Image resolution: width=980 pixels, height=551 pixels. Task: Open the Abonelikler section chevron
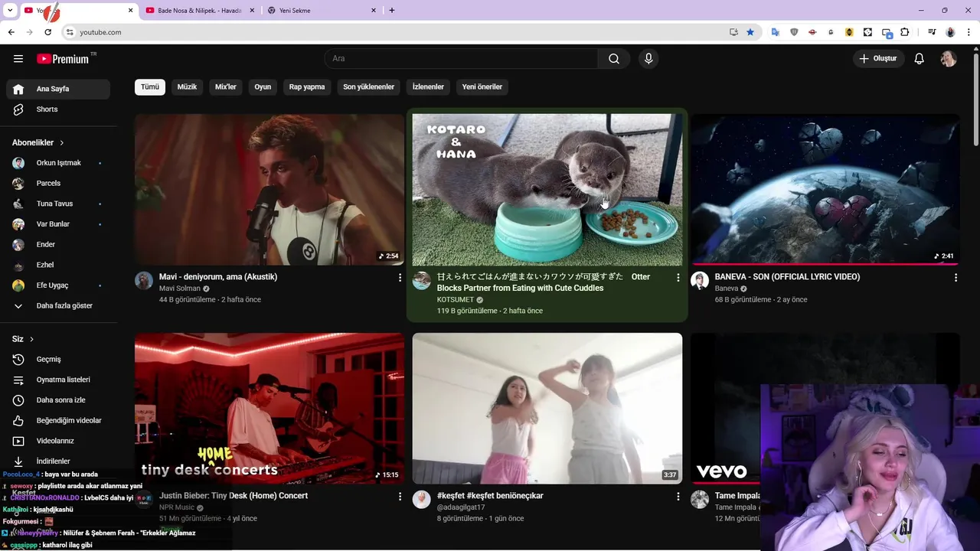(62, 143)
